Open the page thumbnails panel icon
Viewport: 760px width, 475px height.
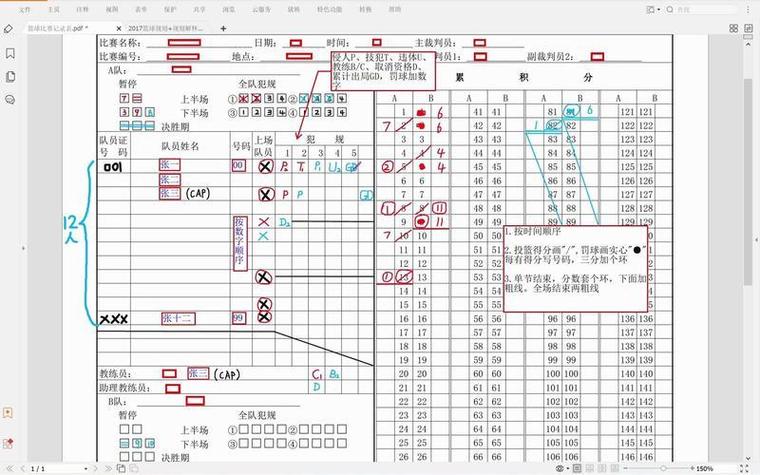coord(10,77)
